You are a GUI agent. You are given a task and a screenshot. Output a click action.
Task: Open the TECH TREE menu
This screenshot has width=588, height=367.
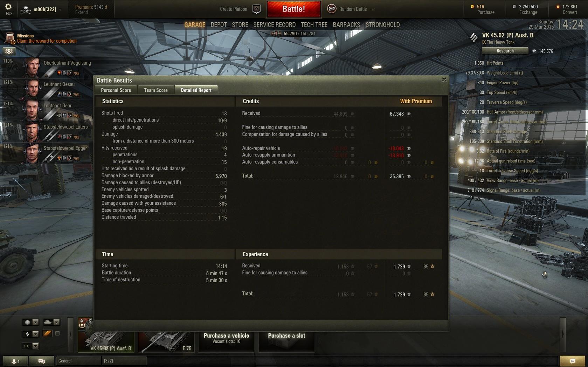pyautogui.click(x=314, y=25)
